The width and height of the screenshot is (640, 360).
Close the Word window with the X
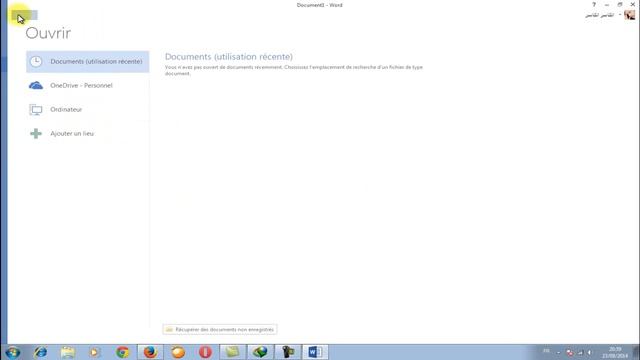(x=633, y=4)
